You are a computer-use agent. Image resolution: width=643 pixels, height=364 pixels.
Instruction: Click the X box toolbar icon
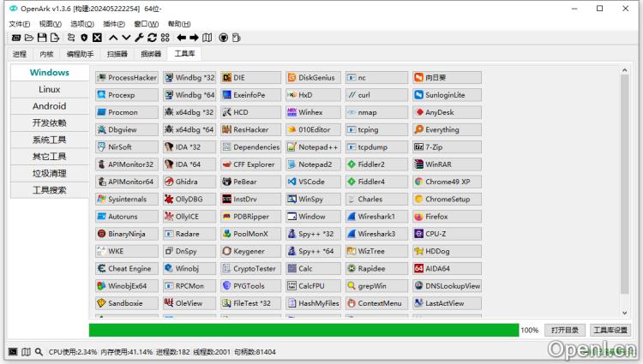pos(97,38)
